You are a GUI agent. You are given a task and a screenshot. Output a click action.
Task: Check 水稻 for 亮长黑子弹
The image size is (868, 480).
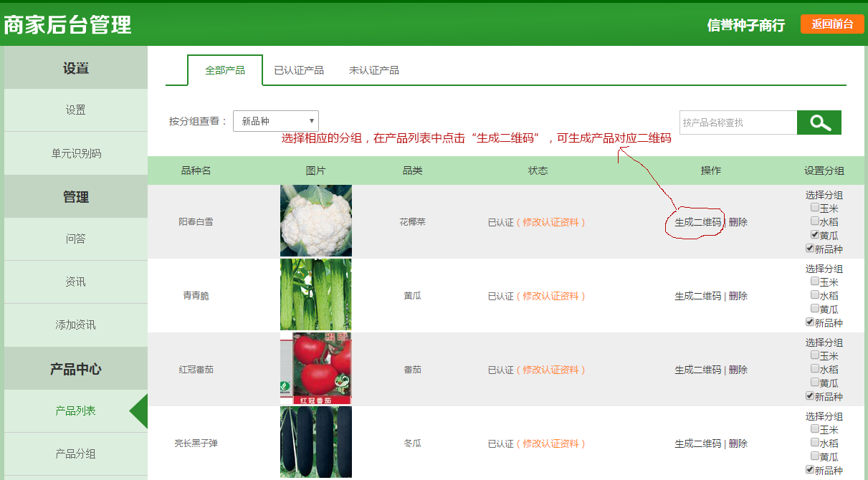click(x=815, y=442)
